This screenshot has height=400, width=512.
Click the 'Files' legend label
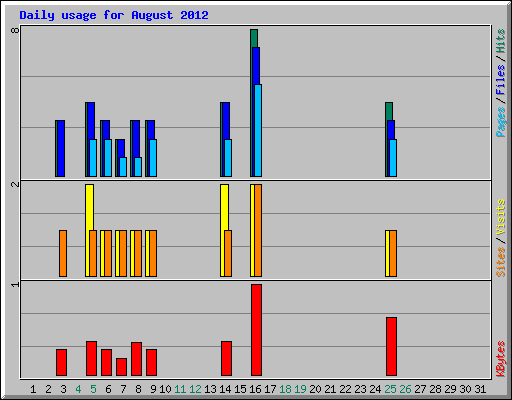(x=500, y=80)
